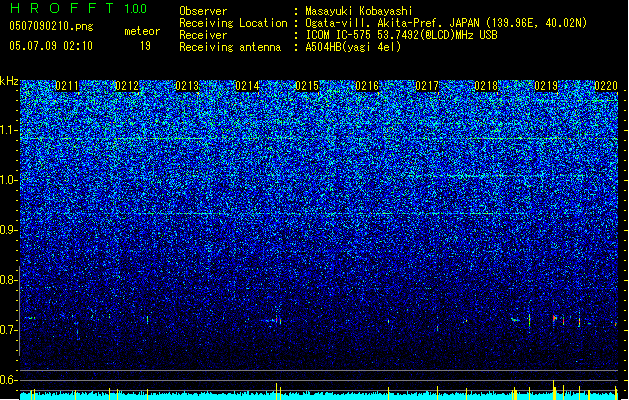
Task: Select the Ogata-vill. Akita-Pref. JAPAN location text
Action: pos(446,23)
